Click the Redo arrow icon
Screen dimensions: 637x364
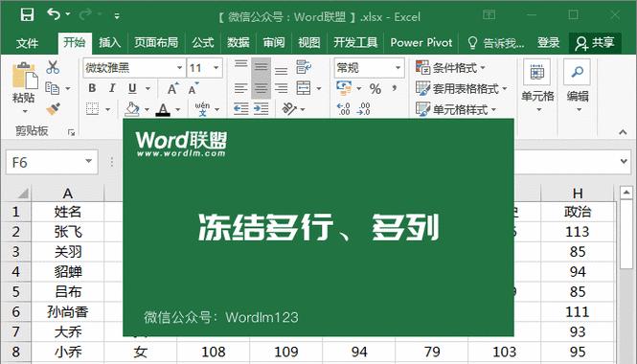click(x=85, y=15)
